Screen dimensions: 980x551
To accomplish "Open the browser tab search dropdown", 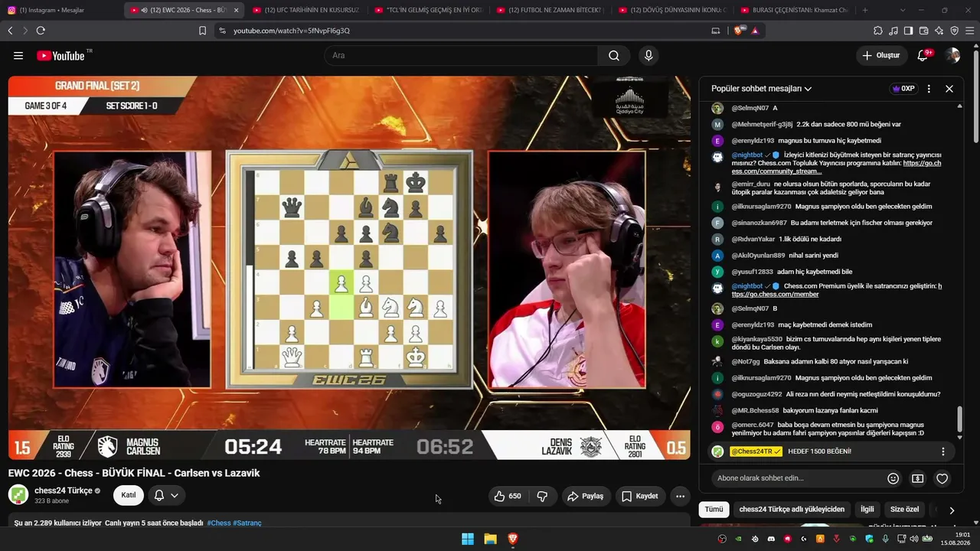I will pos(903,10).
